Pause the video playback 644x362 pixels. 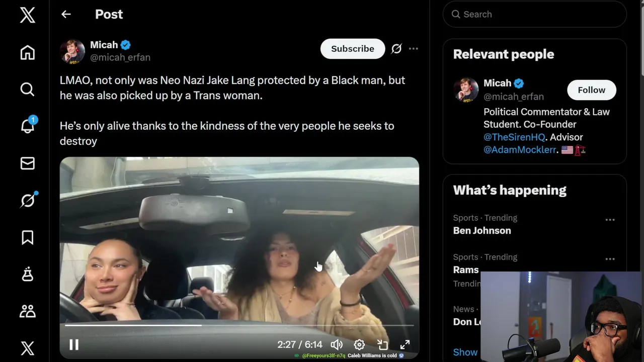click(74, 344)
